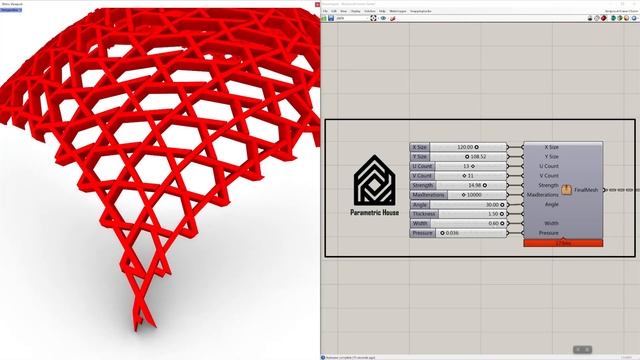Open the Solution menu

coord(369,11)
